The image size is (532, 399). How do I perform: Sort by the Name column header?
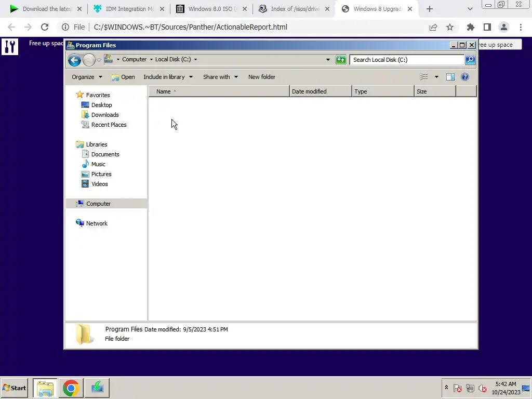[219, 91]
